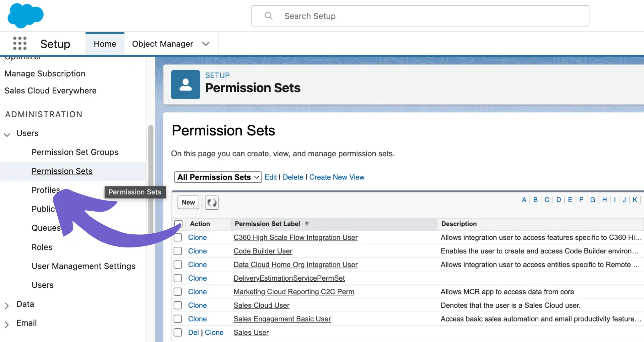644x342 pixels.
Task: Open DeliveryEstimationServicePermSet link
Action: click(x=289, y=278)
